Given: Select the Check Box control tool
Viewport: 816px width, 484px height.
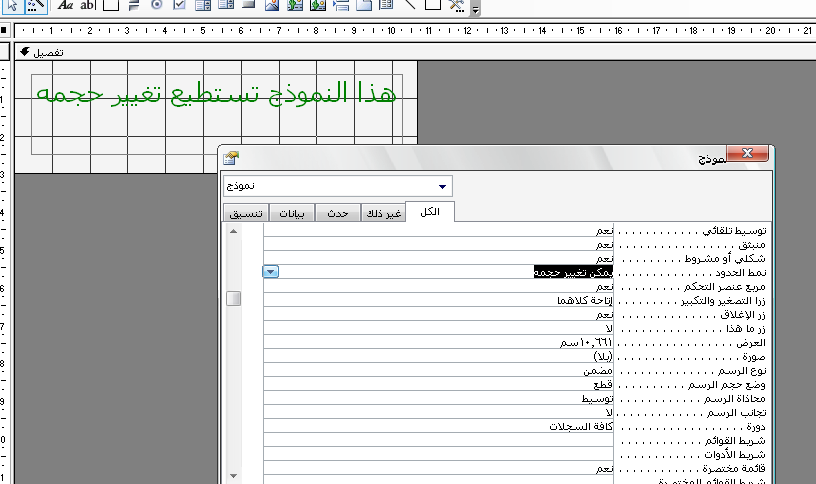Looking at the screenshot, I should pos(179,6).
